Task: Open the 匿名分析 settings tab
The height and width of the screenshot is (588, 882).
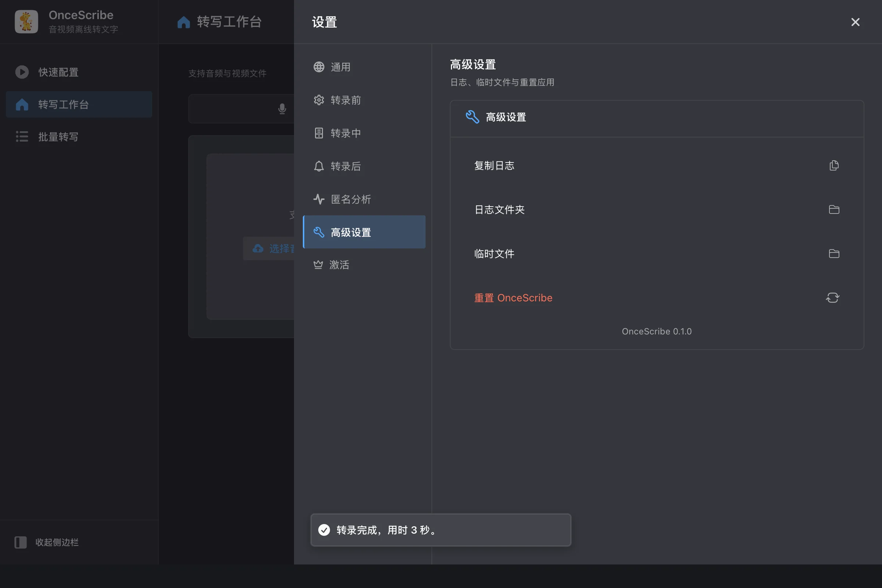Action: click(x=364, y=199)
